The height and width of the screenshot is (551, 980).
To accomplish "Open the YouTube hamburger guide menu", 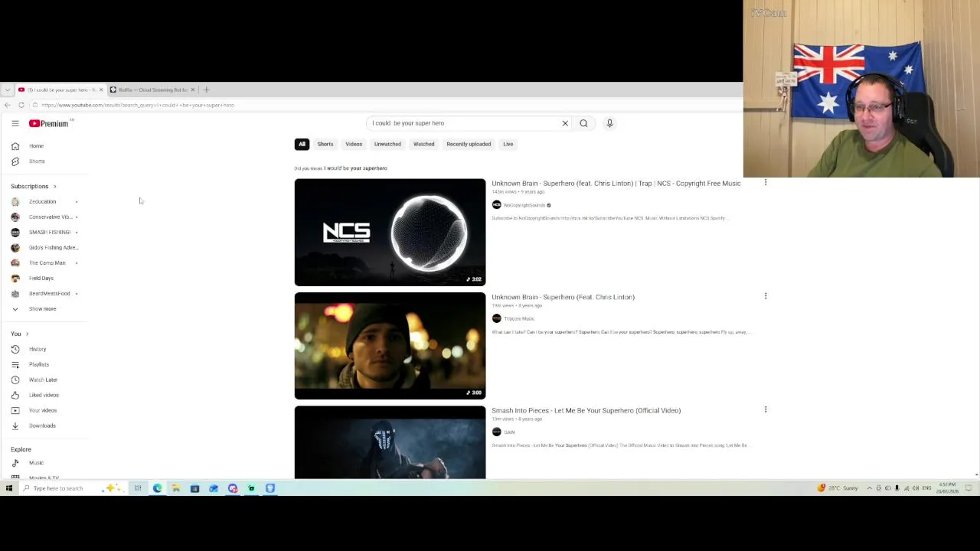I will coord(15,123).
